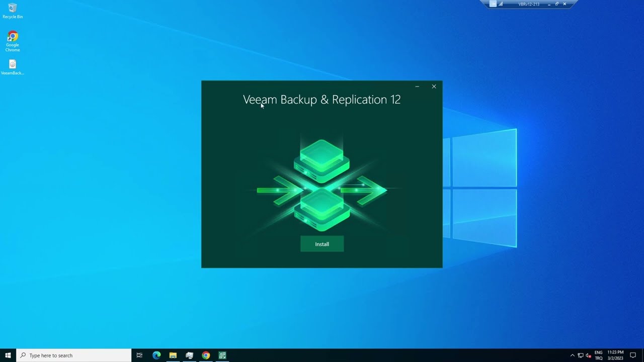Switch to the Veeam setup taskbar icon
The width and height of the screenshot is (644, 362).
point(222,355)
